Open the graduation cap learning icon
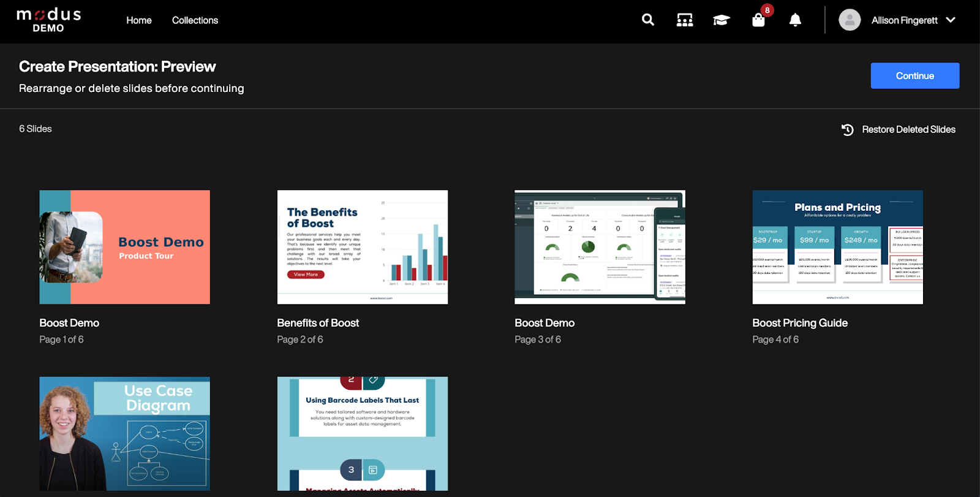Screen dimensions: 980x497 click(721, 20)
